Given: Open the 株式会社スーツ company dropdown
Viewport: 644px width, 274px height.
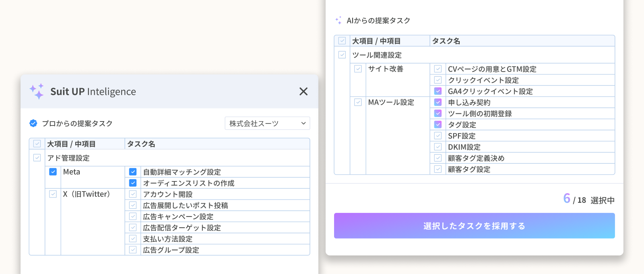Looking at the screenshot, I should 267,124.
